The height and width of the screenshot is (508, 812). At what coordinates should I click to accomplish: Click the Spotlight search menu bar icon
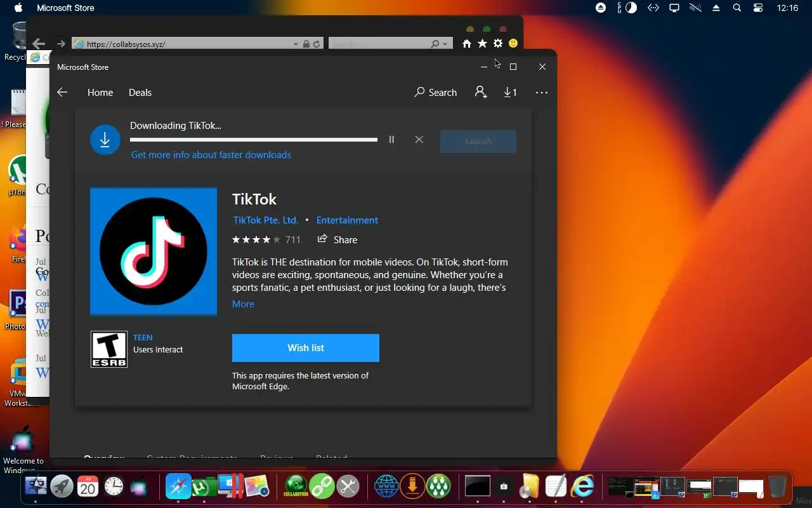point(737,8)
